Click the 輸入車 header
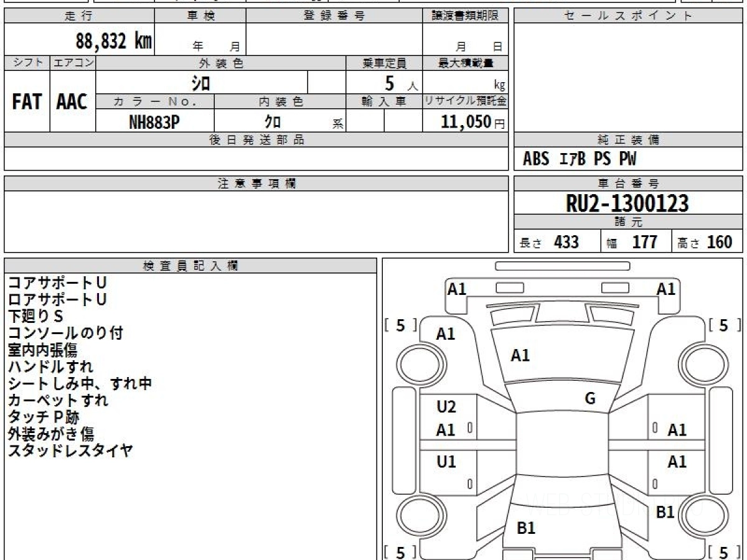Image resolution: width=747 pixels, height=560 pixels. [x=385, y=102]
